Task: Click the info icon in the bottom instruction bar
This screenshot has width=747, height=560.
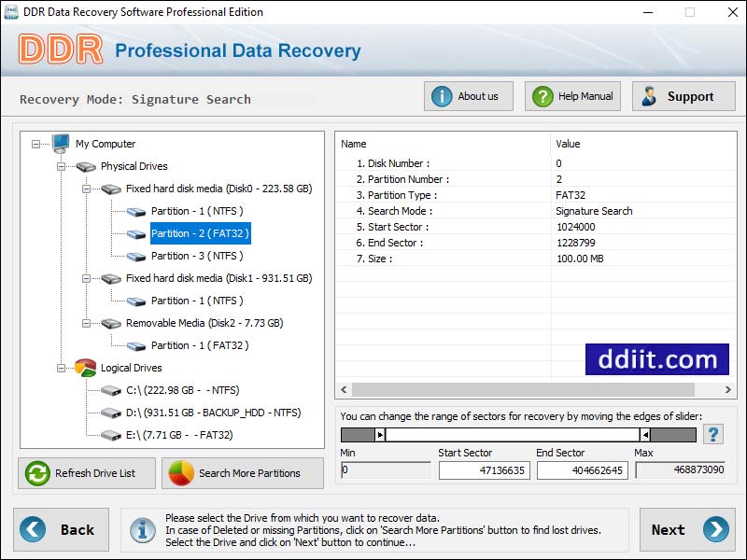Action: (142, 530)
